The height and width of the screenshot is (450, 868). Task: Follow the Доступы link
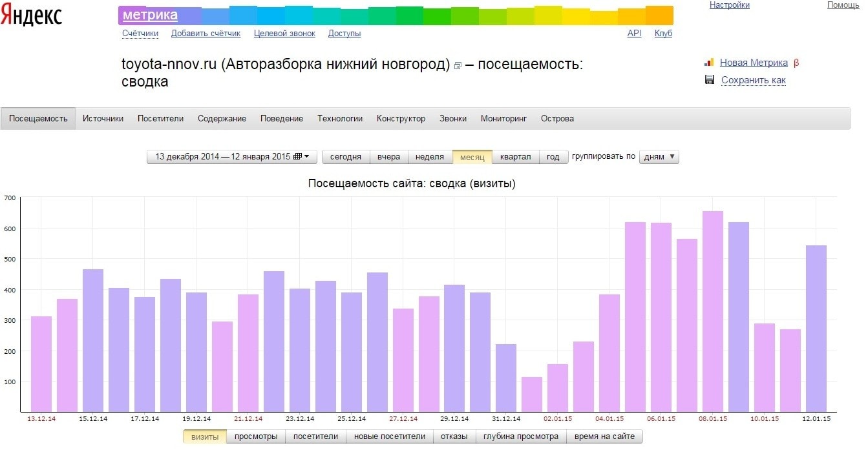click(344, 34)
